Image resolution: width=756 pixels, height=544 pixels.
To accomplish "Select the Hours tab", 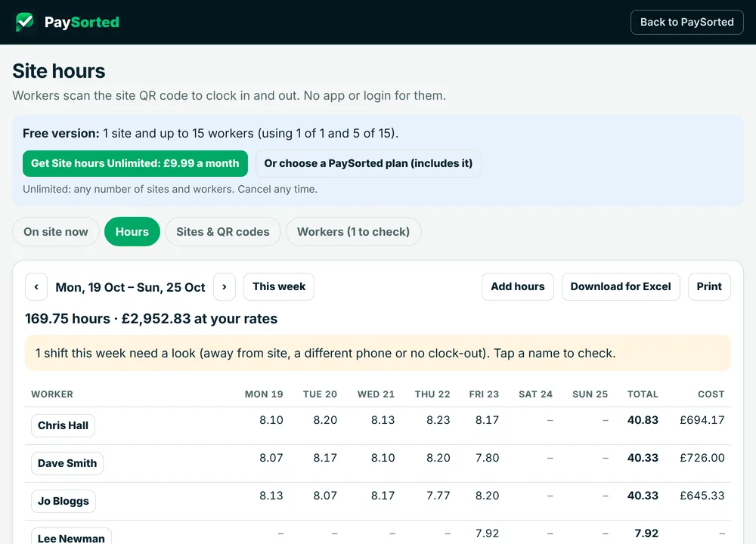I will click(132, 232).
